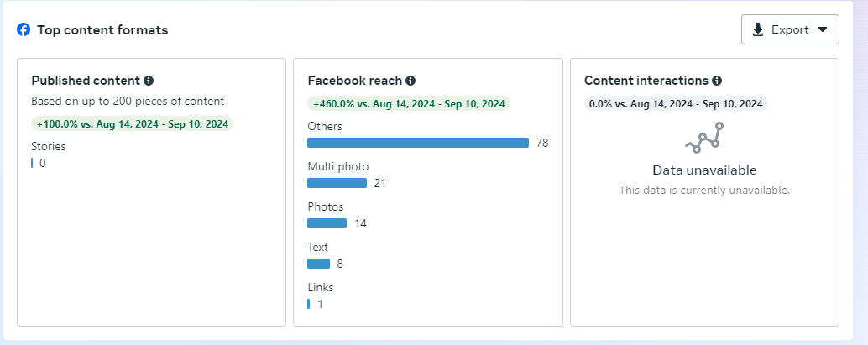Click the +460.0% Facebook reach badge
The width and height of the screenshot is (868, 345).
(409, 103)
